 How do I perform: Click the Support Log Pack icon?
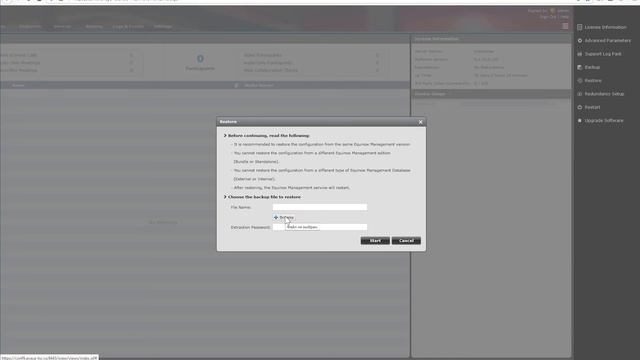click(x=580, y=54)
